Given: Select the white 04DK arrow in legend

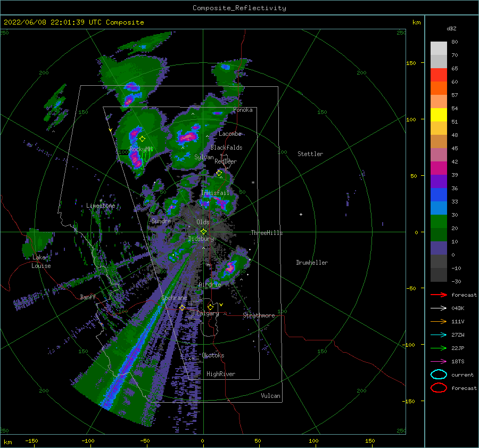Looking at the screenshot, I should 439,308.
